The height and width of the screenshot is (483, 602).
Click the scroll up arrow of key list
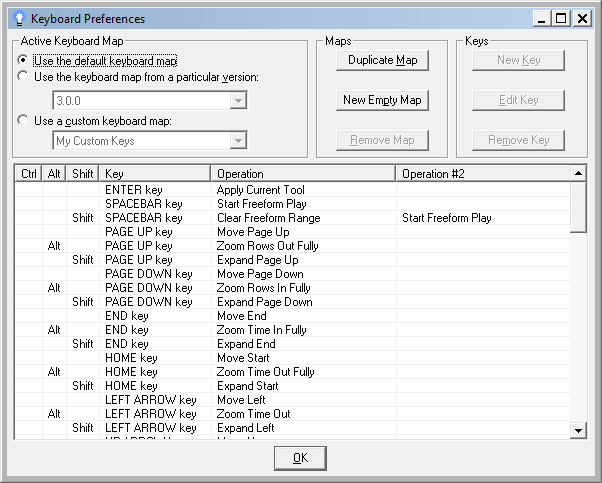click(x=578, y=174)
